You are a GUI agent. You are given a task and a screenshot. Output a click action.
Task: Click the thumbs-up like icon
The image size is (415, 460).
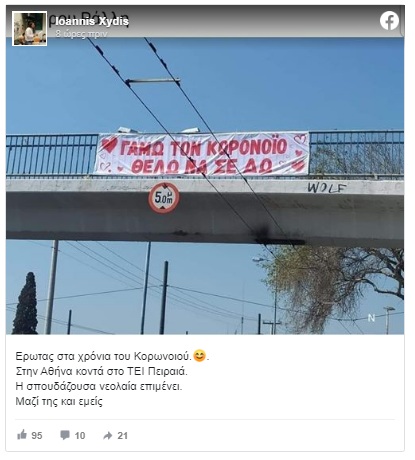tap(22, 434)
